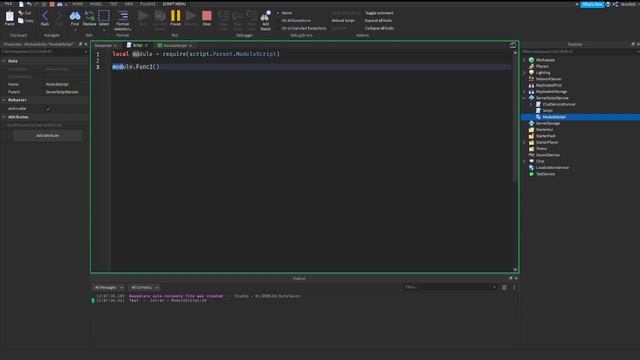640x360 pixels.
Task: Open the FILE menu
Action: [8, 4]
